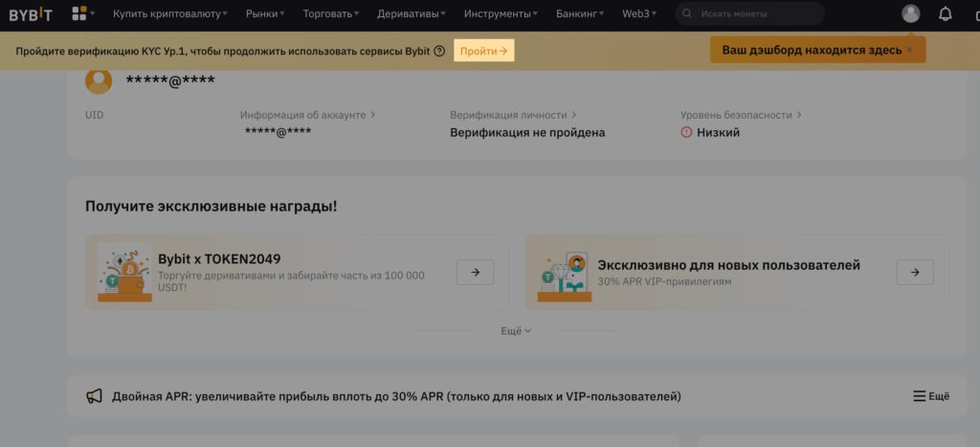Viewport: 980px width, 447px height.
Task: Click the UID label
Action: 95,115
